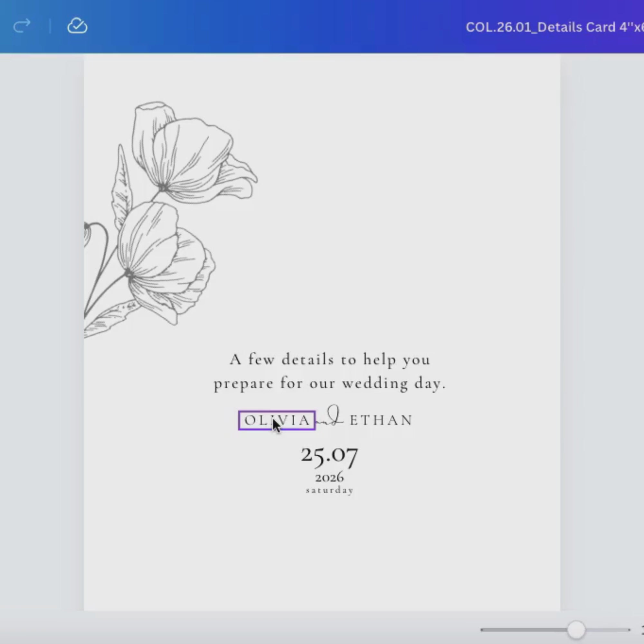644x644 pixels.
Task: Click the document title COL.26.01_Details Card
Action: pyautogui.click(x=555, y=27)
